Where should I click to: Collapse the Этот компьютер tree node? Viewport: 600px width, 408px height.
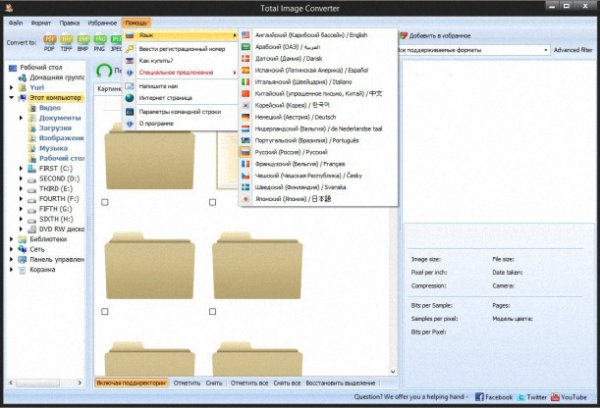click(x=11, y=98)
